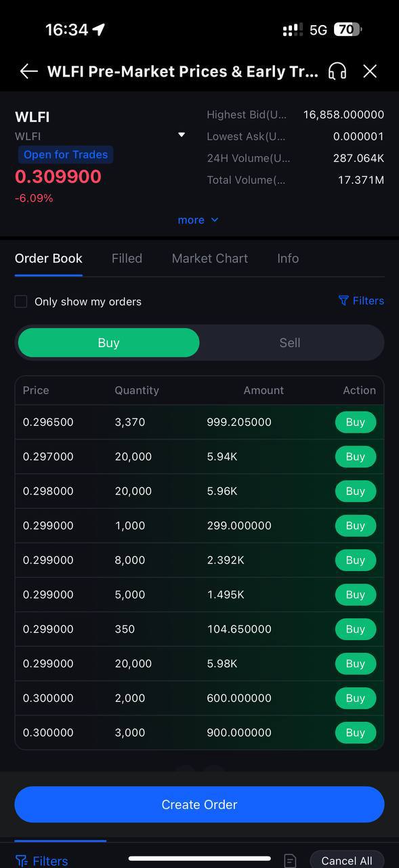Expand more market details
The image size is (399, 868).
pyautogui.click(x=198, y=220)
